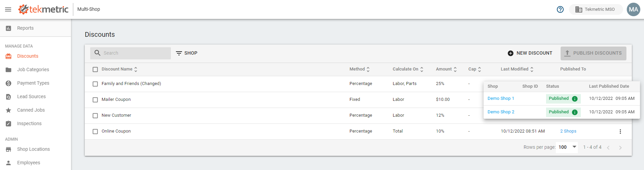The height and width of the screenshot is (170, 644).
Task: Click the Shop Locations store icon
Action: pos(8,149)
